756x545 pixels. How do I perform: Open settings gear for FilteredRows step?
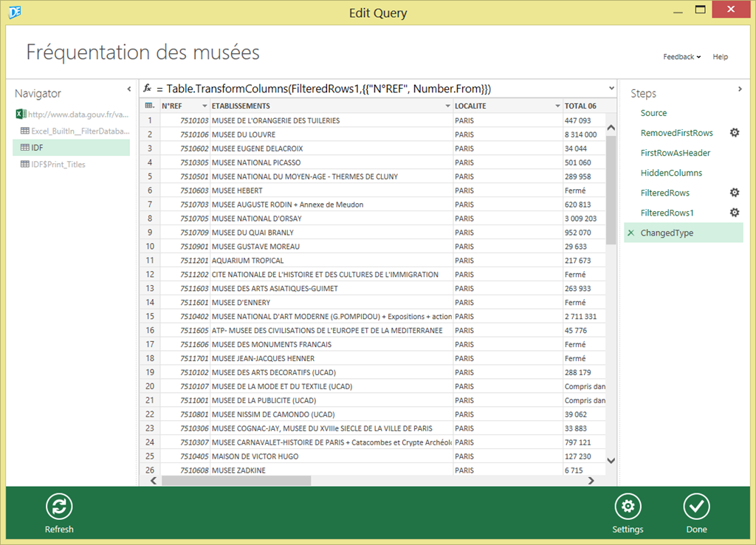(x=735, y=193)
